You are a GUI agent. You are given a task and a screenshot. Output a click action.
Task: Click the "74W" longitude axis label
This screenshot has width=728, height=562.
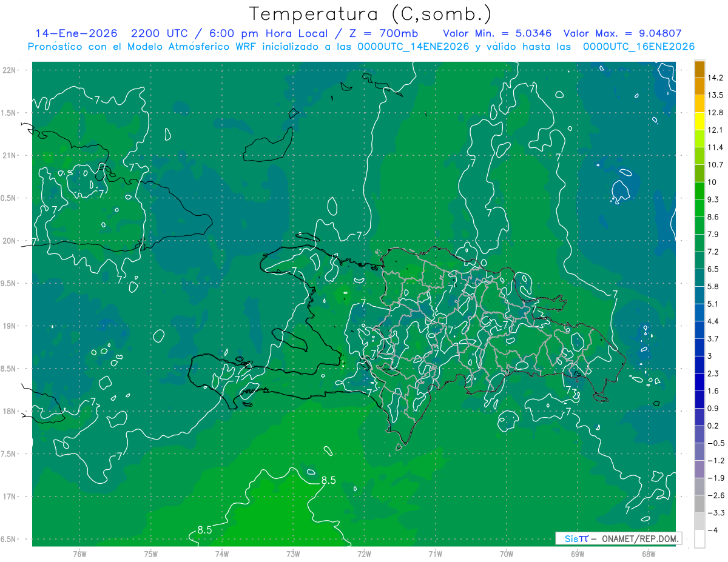(222, 554)
